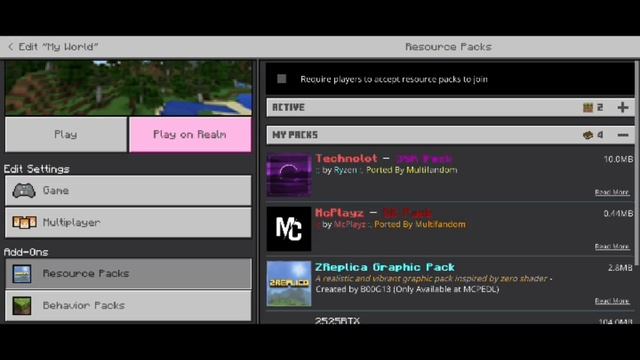The width and height of the screenshot is (640, 360).
Task: Click the pack list scrollbar
Action: (637, 163)
